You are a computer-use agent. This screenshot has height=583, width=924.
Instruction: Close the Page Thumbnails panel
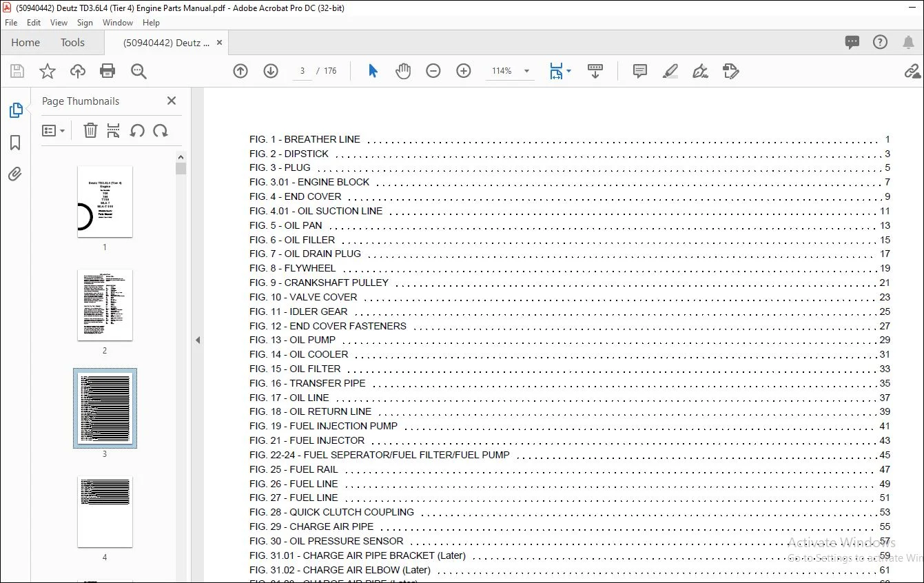172,101
